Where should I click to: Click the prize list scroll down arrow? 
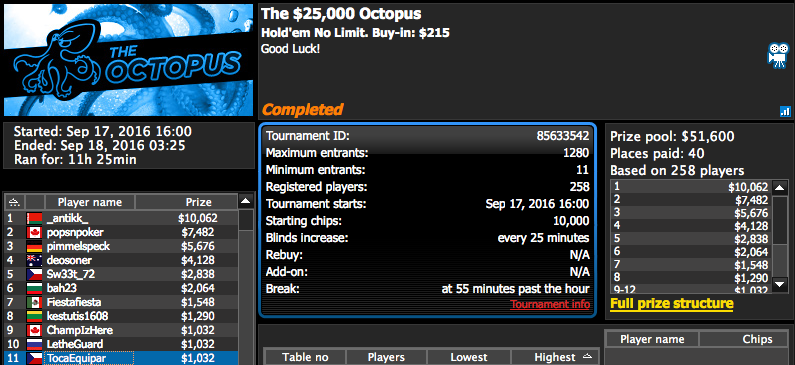point(780,284)
